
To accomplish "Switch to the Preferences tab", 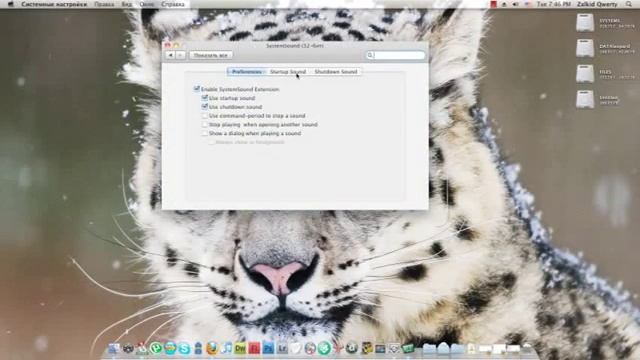I will tap(247, 71).
